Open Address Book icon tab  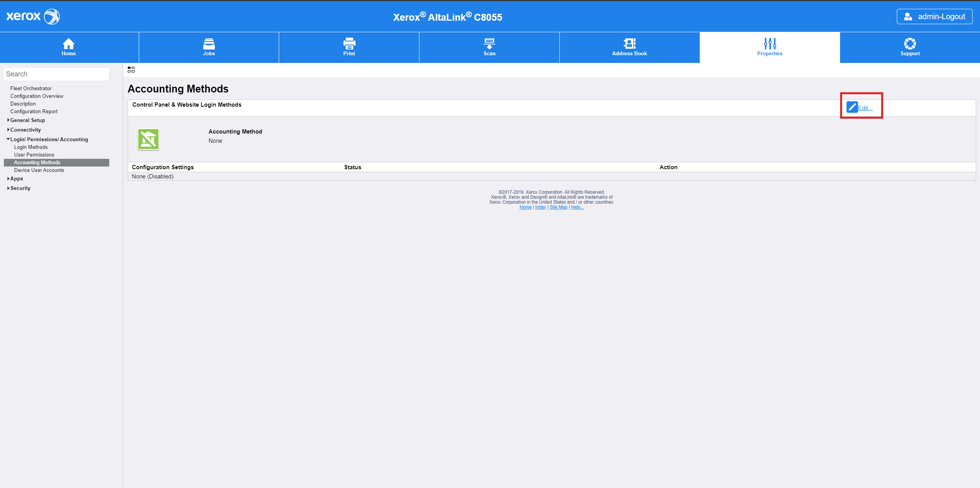(629, 43)
